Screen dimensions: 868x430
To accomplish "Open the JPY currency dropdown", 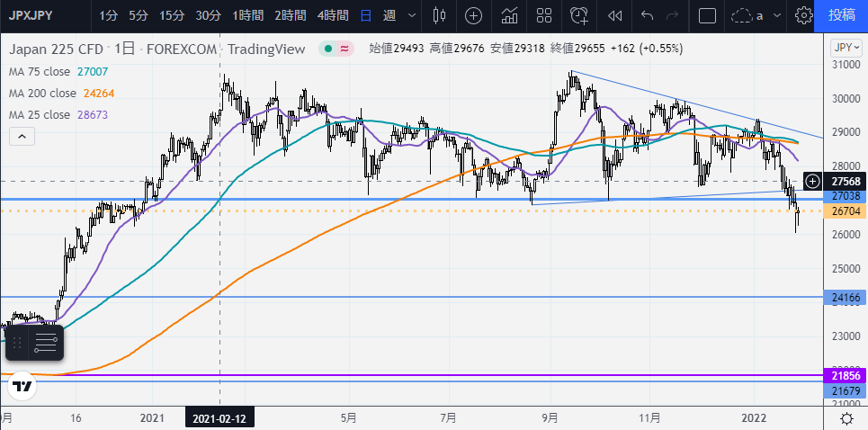I will click(x=847, y=48).
